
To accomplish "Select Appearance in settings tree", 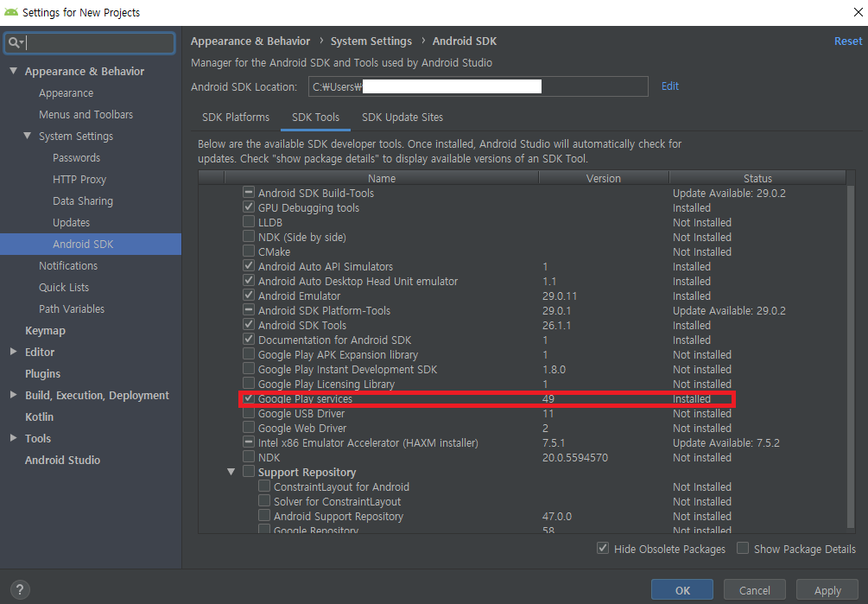I will pyautogui.click(x=66, y=93).
